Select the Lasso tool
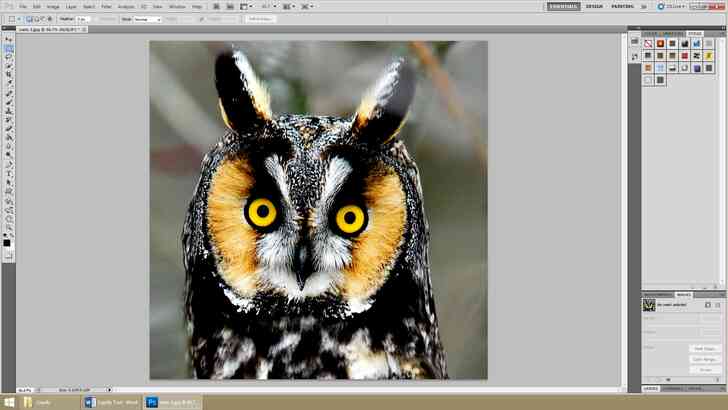This screenshot has width=728, height=410. (x=8, y=57)
